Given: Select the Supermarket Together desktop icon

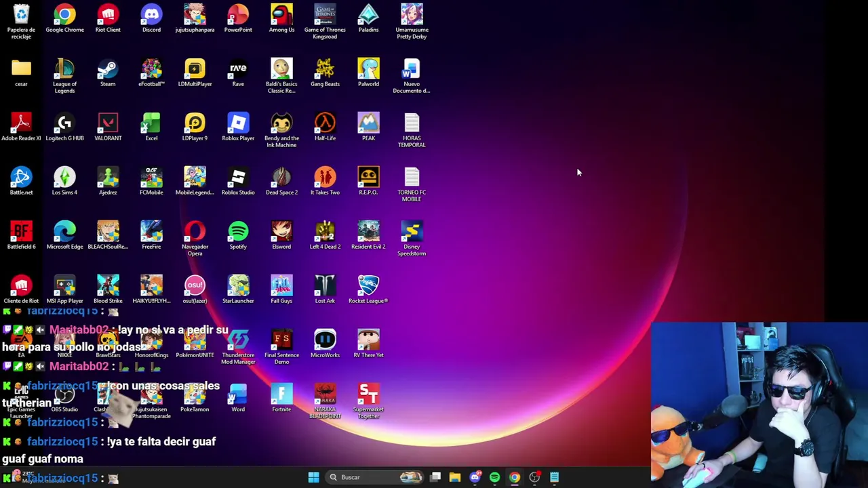Looking at the screenshot, I should coord(368,401).
